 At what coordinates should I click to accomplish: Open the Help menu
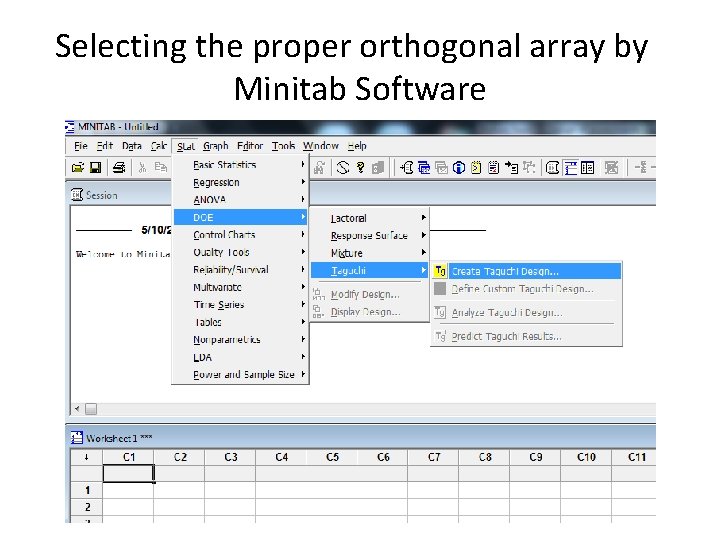(357, 146)
